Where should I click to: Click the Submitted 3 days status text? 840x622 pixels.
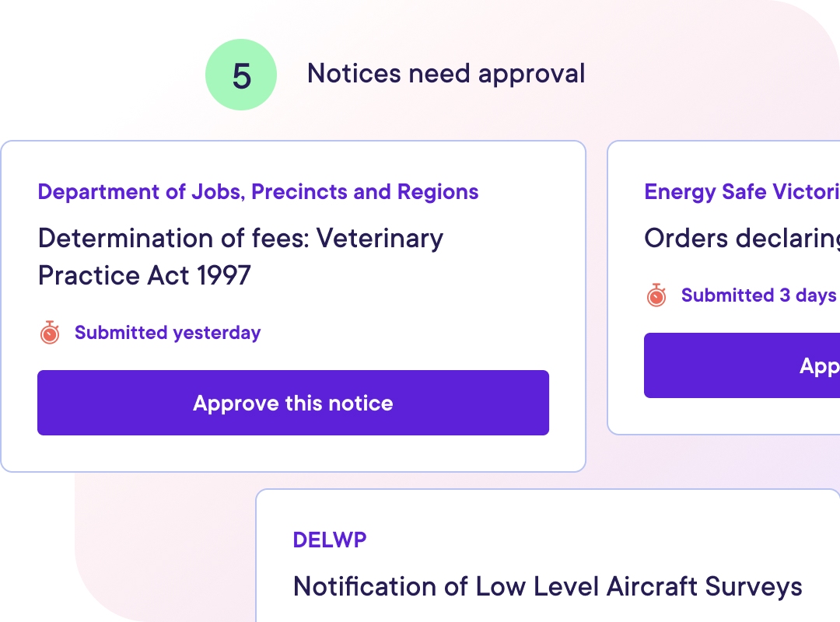pyautogui.click(x=758, y=295)
